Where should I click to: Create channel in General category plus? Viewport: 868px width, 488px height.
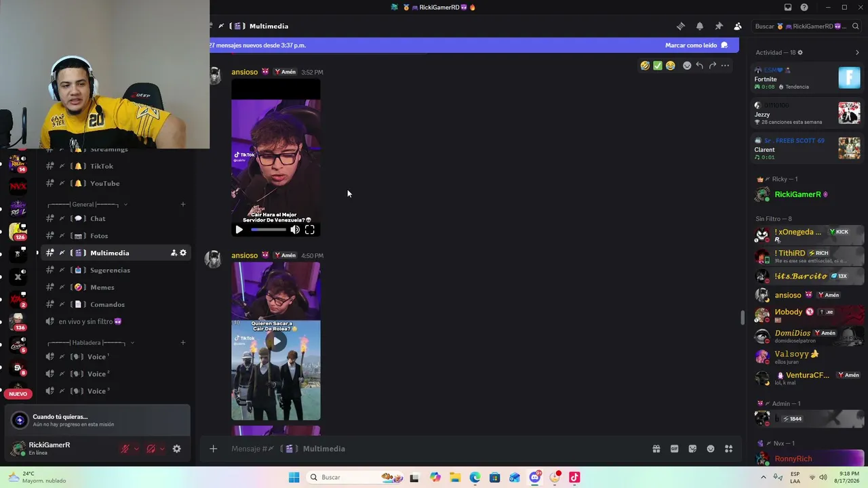(x=183, y=205)
